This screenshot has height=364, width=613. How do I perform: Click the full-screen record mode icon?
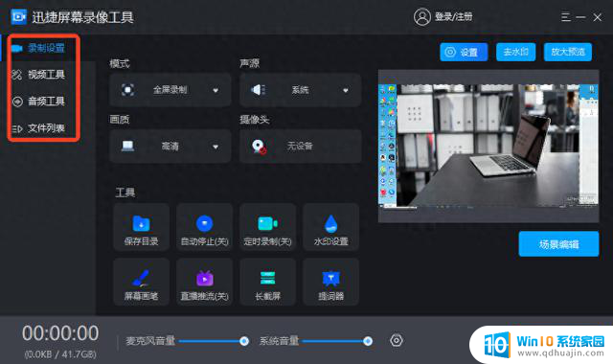tap(127, 90)
